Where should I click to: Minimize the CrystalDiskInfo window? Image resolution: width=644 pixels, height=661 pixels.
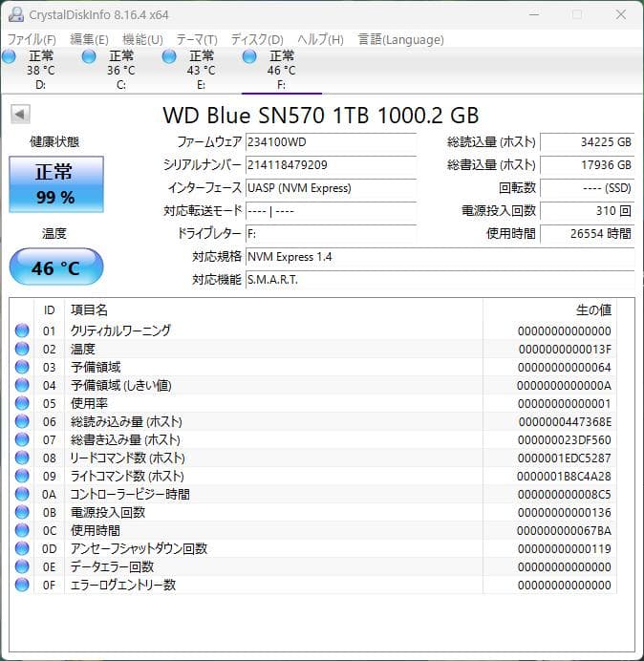click(x=534, y=14)
